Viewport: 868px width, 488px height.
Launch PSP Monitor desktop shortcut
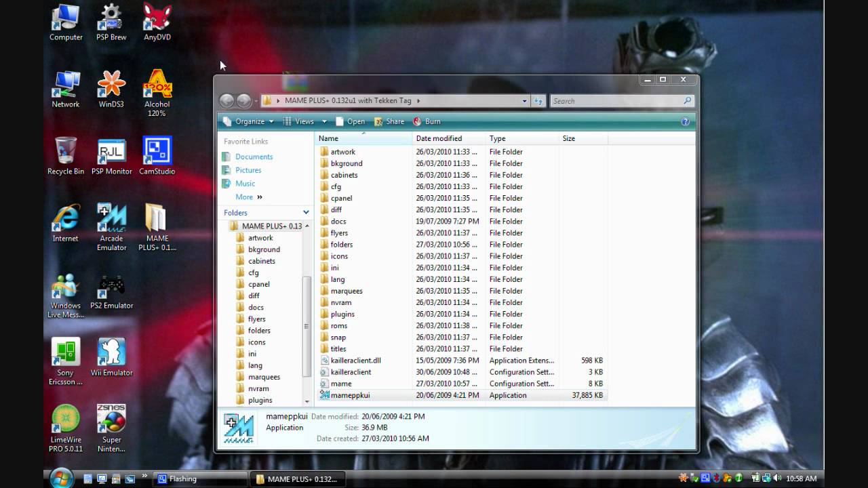tap(111, 157)
